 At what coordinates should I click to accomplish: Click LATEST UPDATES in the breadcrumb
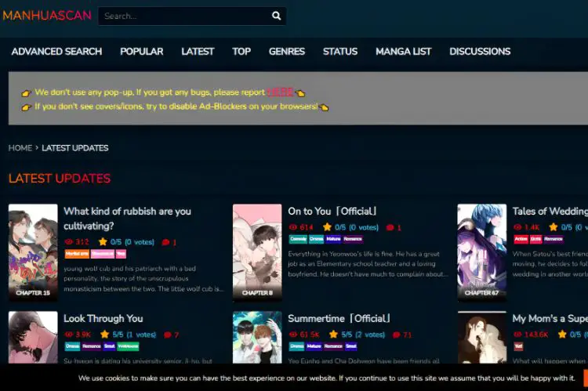click(75, 148)
